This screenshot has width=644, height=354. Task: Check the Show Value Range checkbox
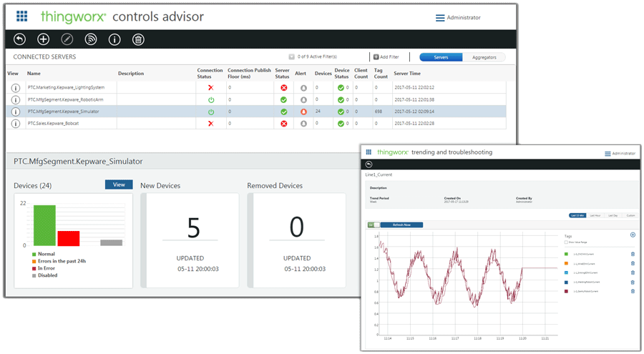(x=566, y=242)
